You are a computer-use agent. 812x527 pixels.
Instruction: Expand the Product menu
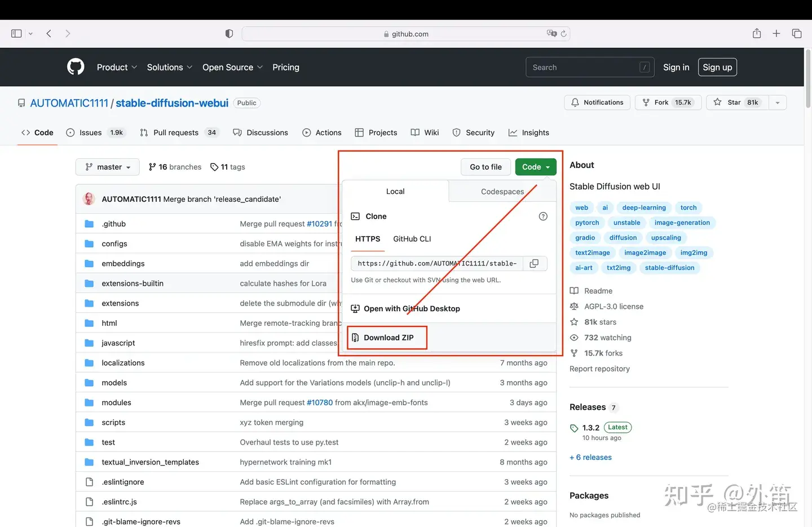pos(117,67)
